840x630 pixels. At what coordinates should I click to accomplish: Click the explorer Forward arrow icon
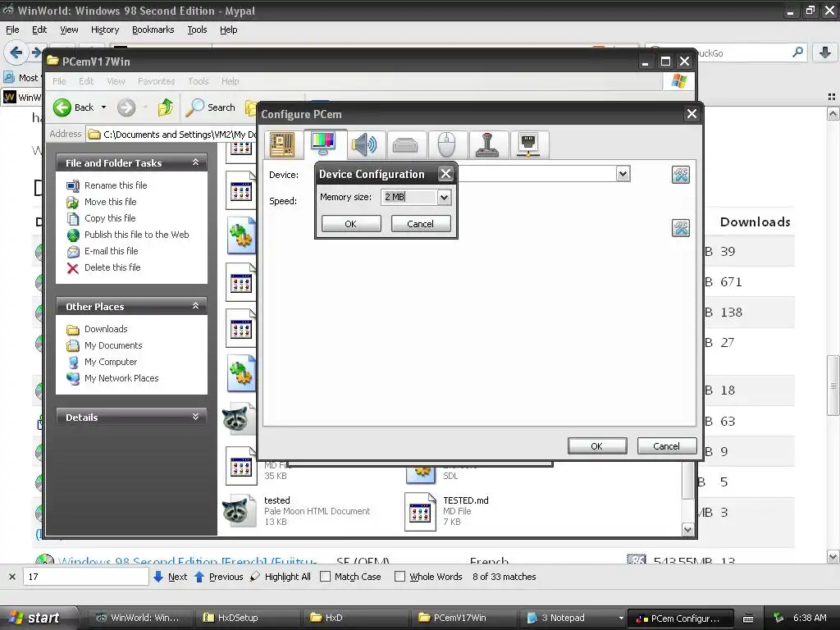pos(126,107)
